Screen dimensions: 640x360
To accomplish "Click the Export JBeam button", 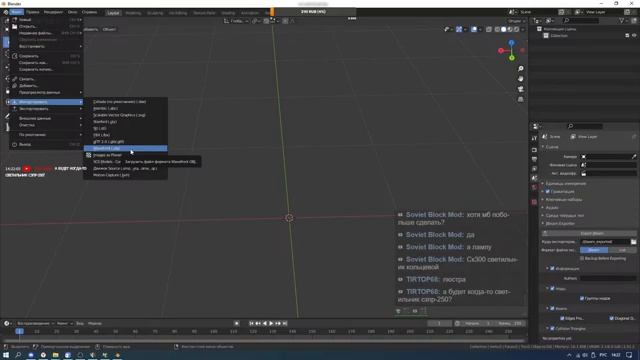I will [x=589, y=233].
